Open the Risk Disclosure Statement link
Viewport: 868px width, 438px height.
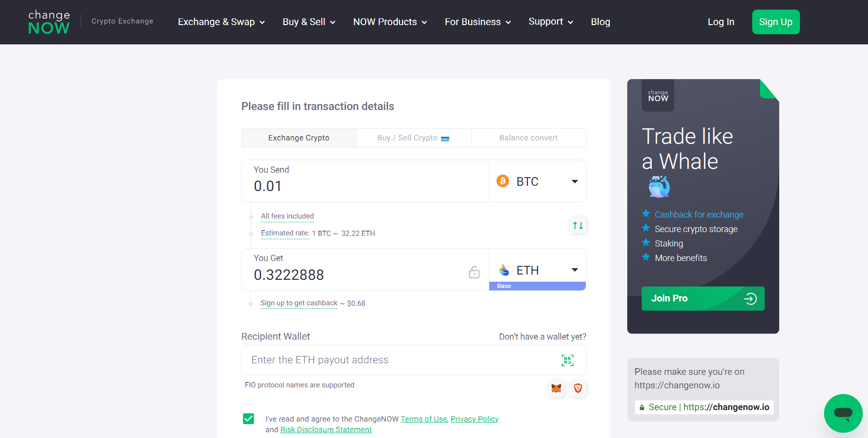pos(326,430)
